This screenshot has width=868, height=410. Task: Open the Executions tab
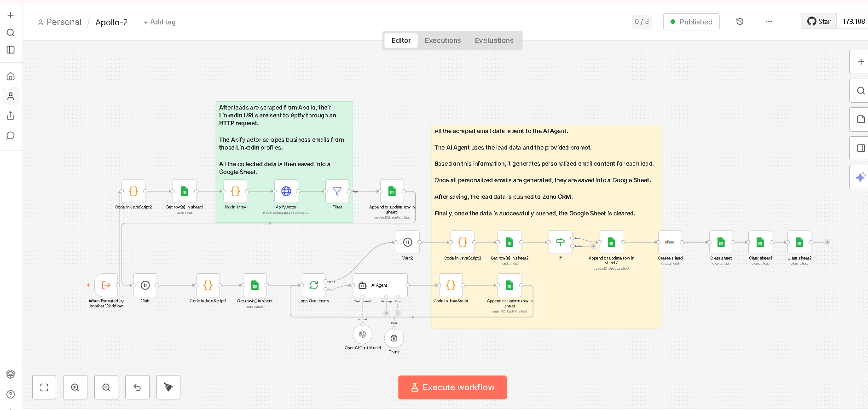(x=442, y=40)
